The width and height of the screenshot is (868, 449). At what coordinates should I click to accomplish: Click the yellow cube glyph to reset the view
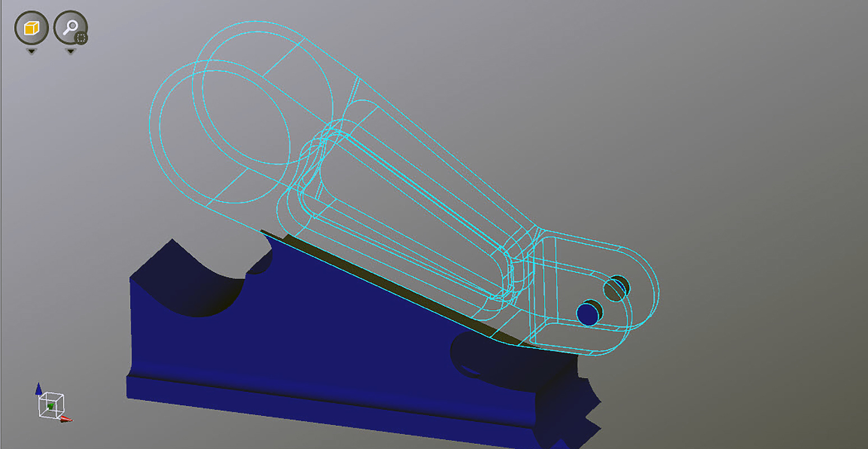(32, 28)
